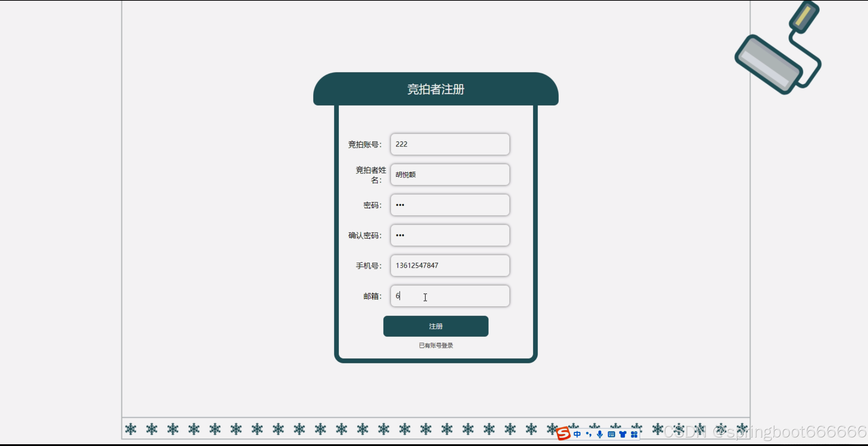868x446 pixels.
Task: Click the 注册 register button
Action: (436, 326)
